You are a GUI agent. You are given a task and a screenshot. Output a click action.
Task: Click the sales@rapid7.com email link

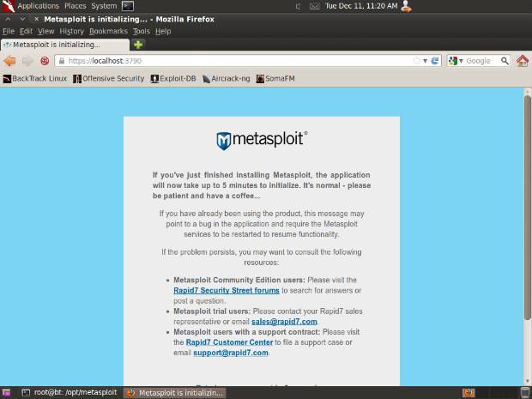coord(272,321)
